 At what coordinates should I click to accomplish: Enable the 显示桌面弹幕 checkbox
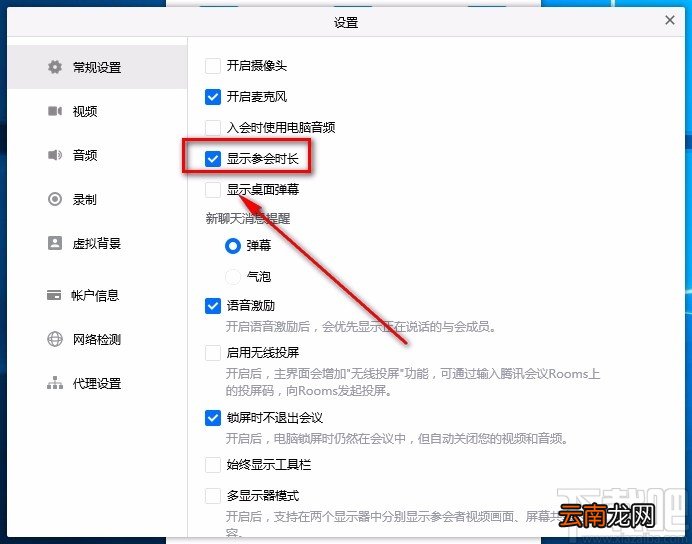coord(213,190)
